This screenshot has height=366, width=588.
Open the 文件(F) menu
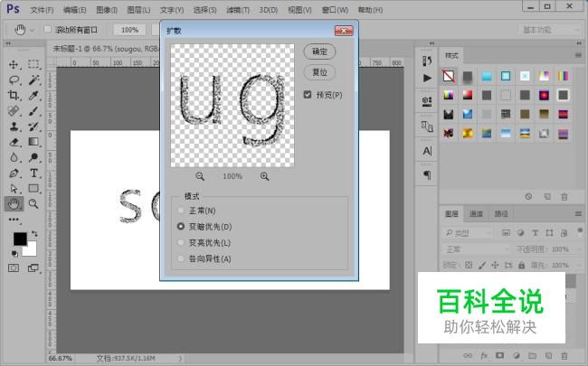click(42, 10)
